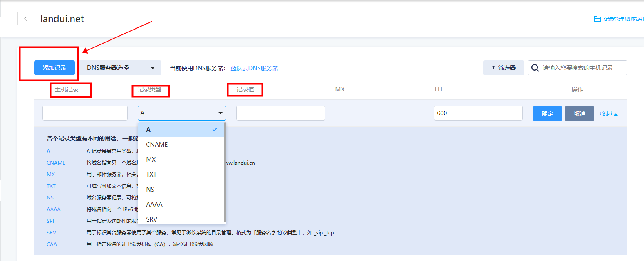Click the back arrow next to landui.net
This screenshot has height=261, width=644.
pos(26,19)
